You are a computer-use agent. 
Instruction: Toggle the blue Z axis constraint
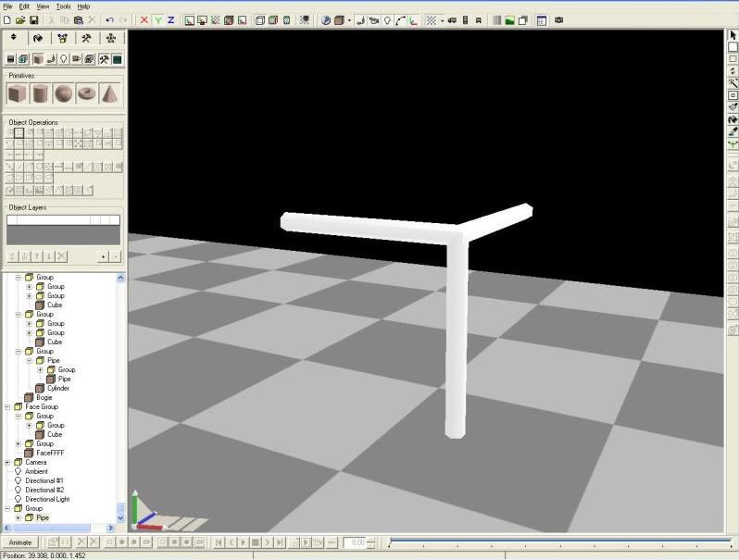[x=170, y=19]
